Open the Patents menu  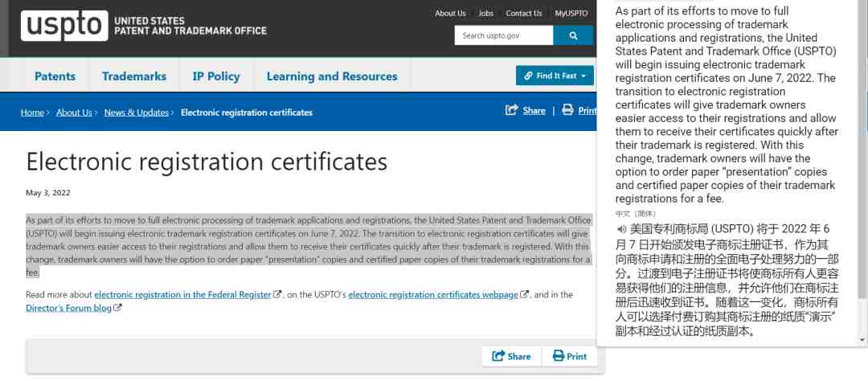(55, 76)
